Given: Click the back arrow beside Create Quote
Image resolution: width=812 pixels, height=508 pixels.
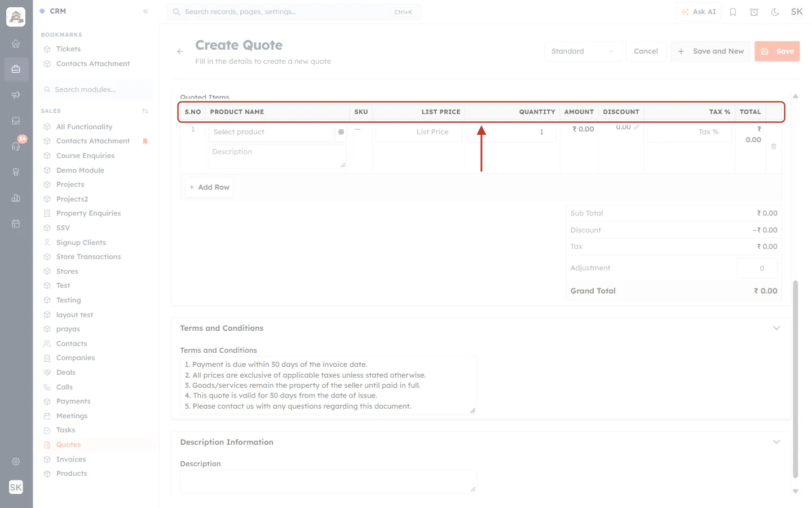Looking at the screenshot, I should 180,51.
